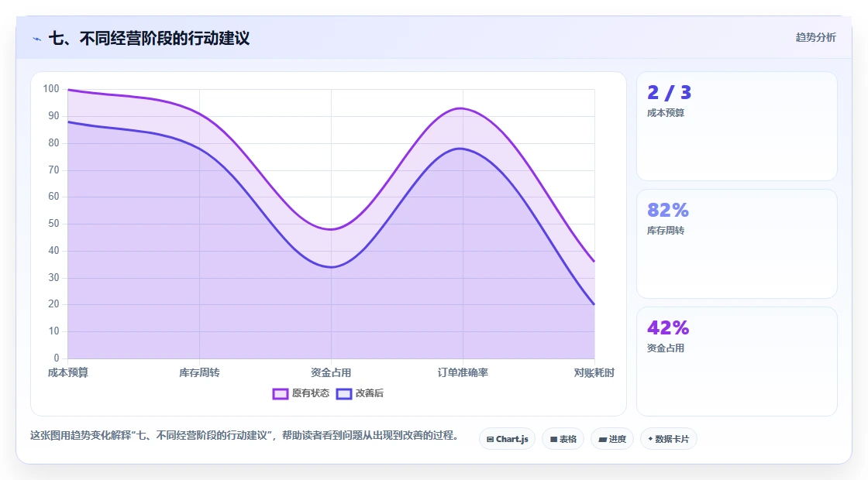Click the 库存周转 x-axis label
Screen dimensions: 868x480
[x=199, y=372]
